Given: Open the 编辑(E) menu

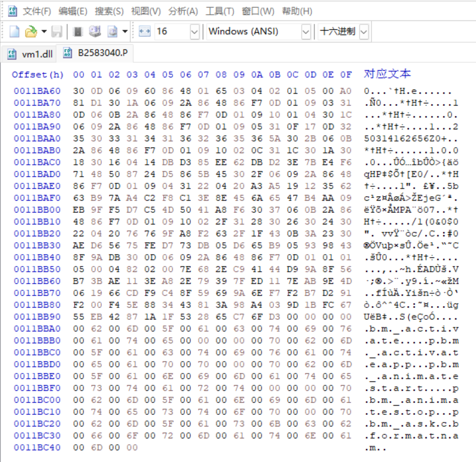Looking at the screenshot, I should tap(73, 11).
